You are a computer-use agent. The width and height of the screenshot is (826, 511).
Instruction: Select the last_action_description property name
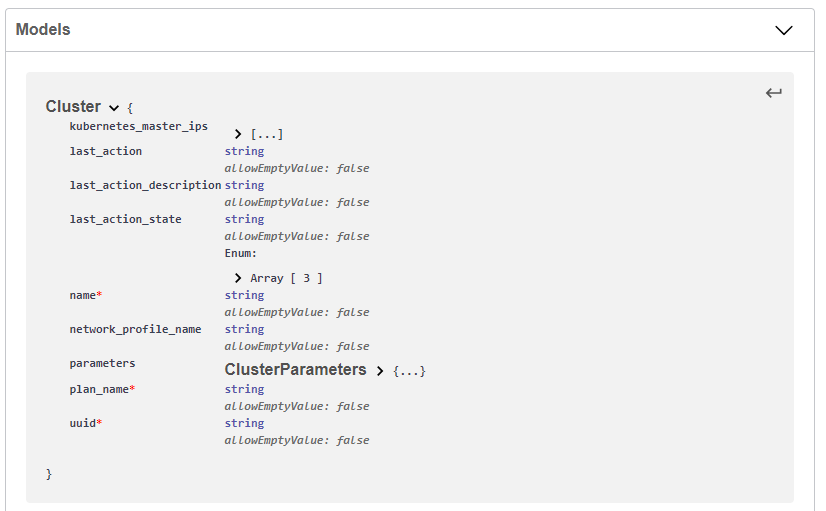click(x=145, y=185)
